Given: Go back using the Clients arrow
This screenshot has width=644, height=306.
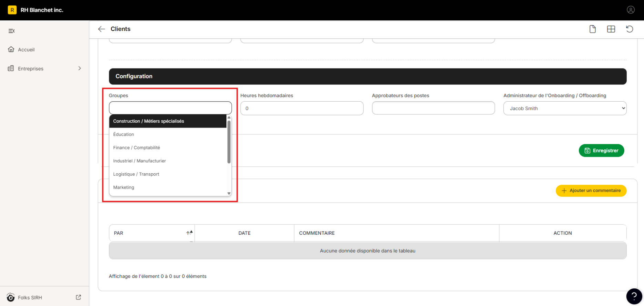Looking at the screenshot, I should pos(101,29).
